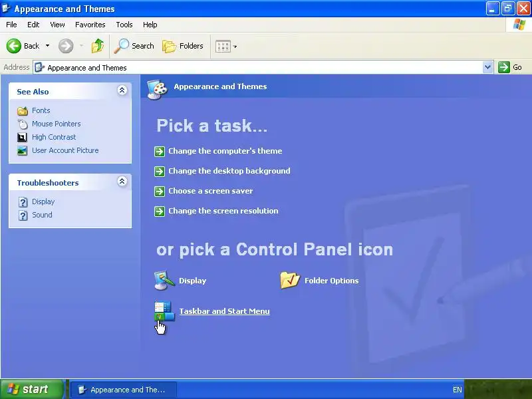Open Search with the magnifier icon

[x=122, y=46]
